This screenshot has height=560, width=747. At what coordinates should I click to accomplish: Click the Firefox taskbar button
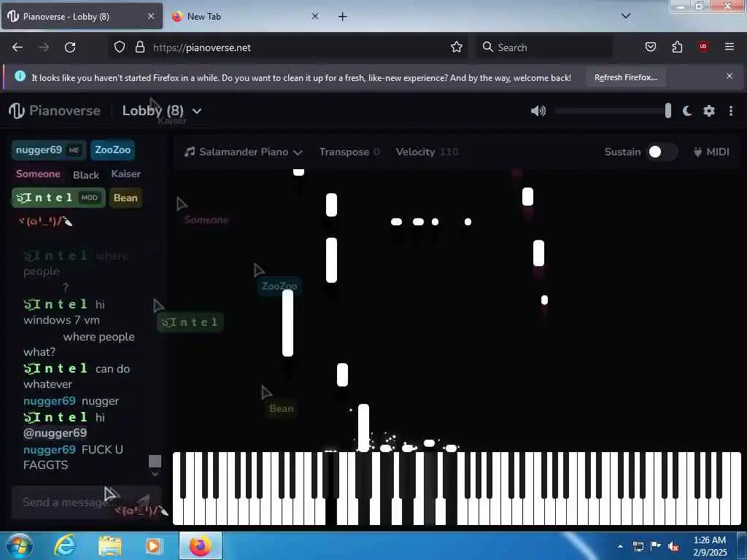(x=201, y=545)
